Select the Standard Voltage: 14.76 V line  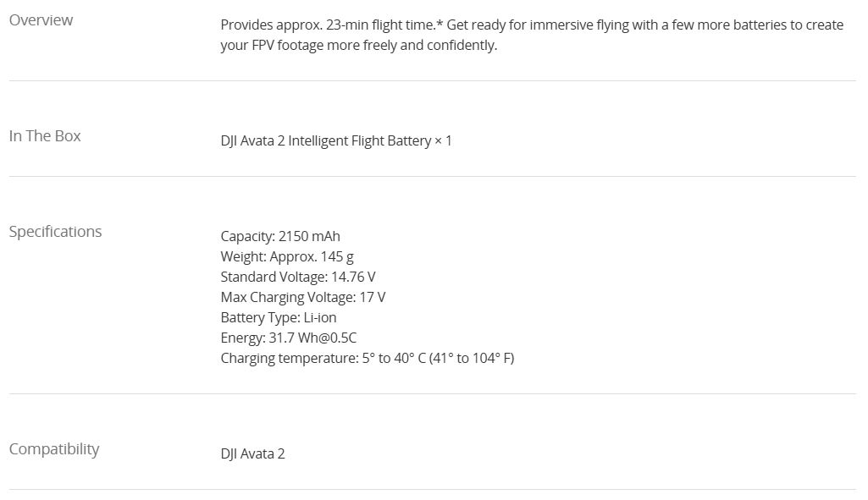point(298,277)
